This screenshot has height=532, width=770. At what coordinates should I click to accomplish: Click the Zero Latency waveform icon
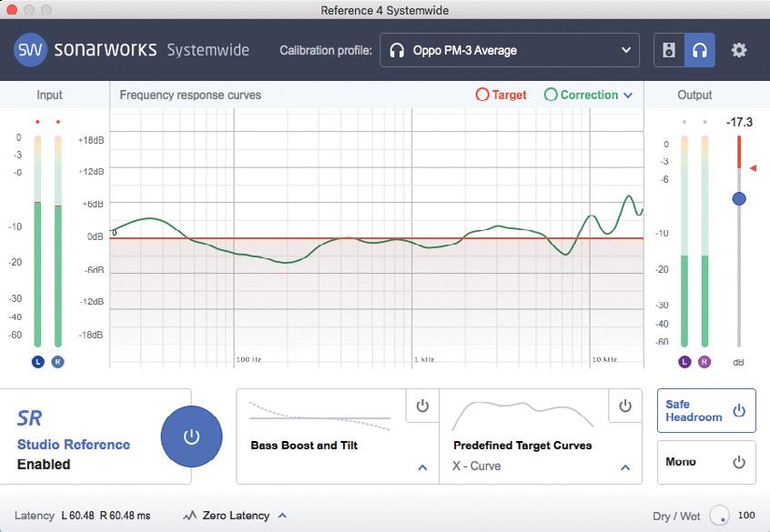tap(189, 516)
